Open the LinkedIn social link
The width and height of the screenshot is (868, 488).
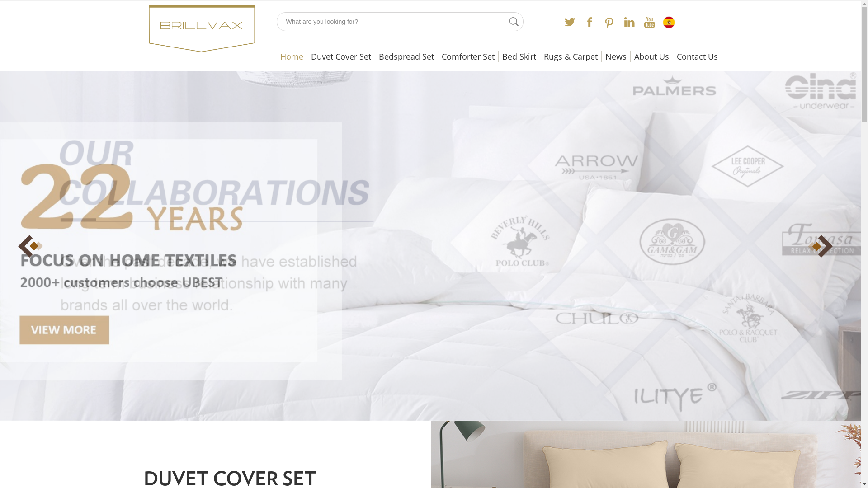[629, 22]
